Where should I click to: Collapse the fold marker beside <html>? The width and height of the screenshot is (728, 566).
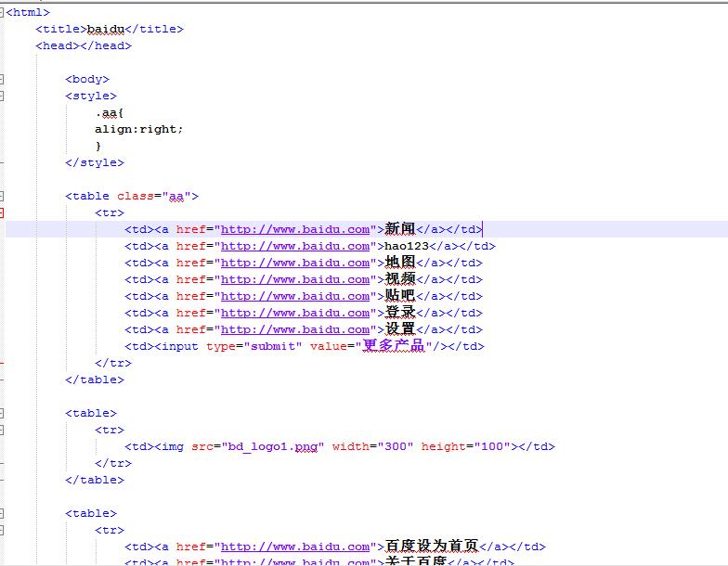click(2, 13)
